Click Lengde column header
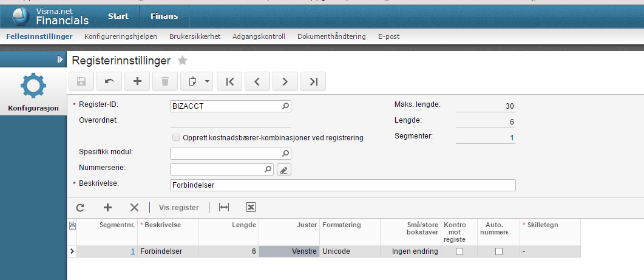Screen dimensions: 644x280 tap(228, 232)
